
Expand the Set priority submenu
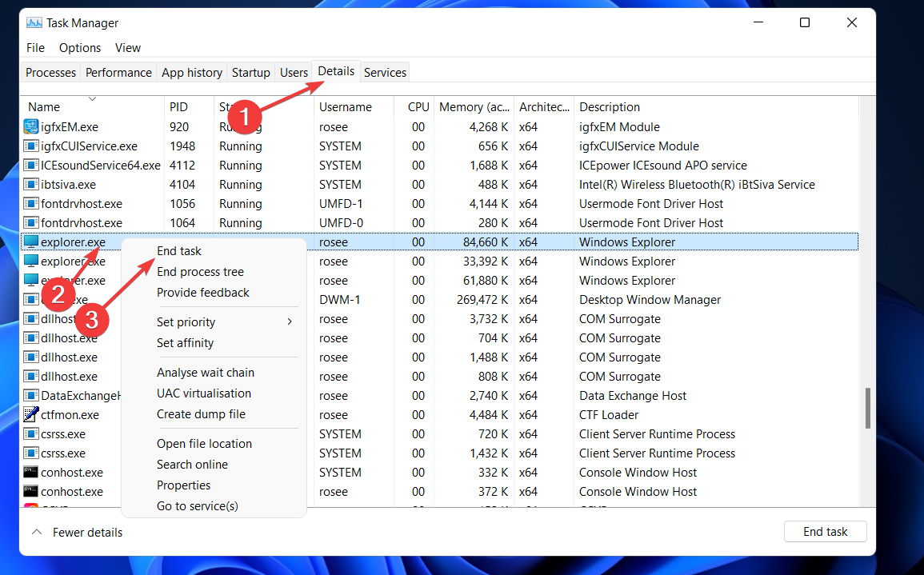tap(186, 321)
